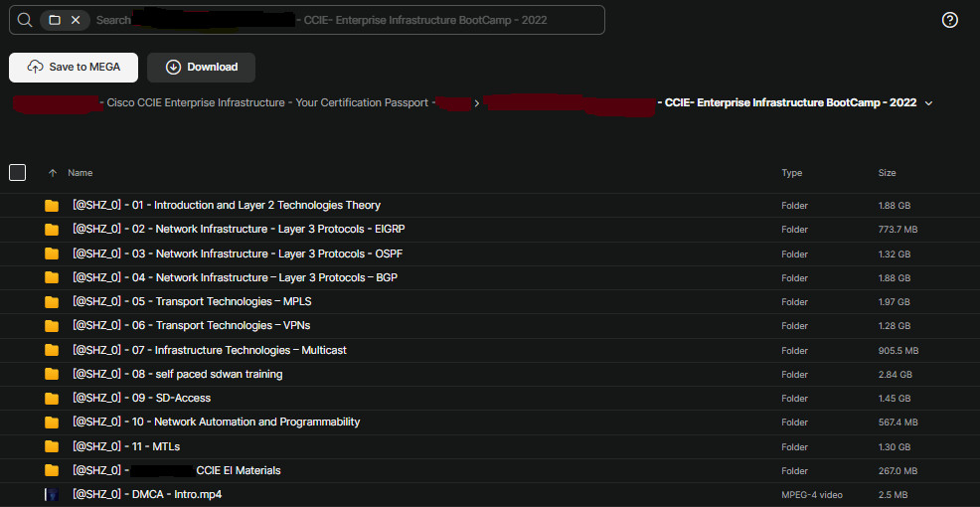Select '08 - self paced sdwan training' name
The image size is (980, 507).
point(178,374)
